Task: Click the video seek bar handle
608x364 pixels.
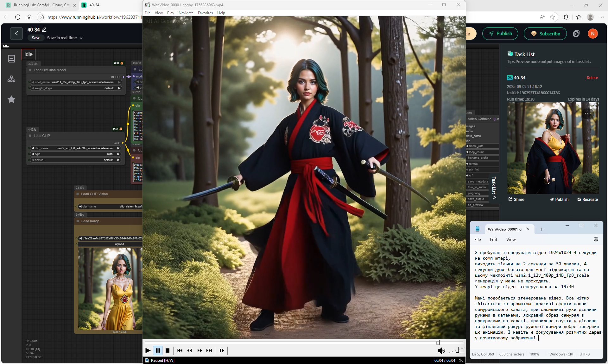Action: (x=438, y=342)
